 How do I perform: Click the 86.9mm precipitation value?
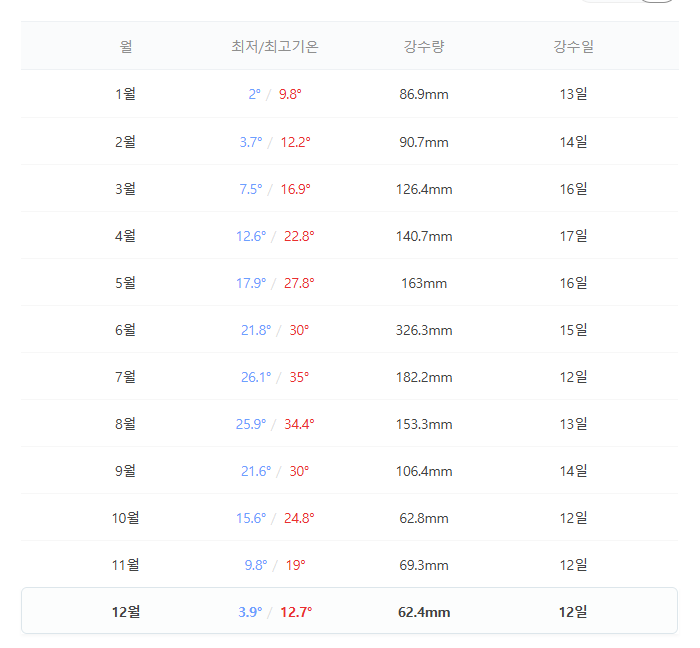(424, 94)
